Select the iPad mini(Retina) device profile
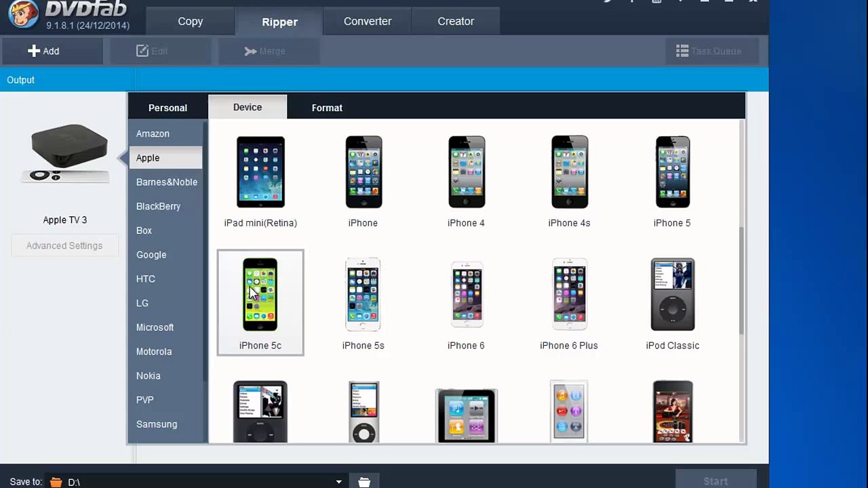 (260, 181)
